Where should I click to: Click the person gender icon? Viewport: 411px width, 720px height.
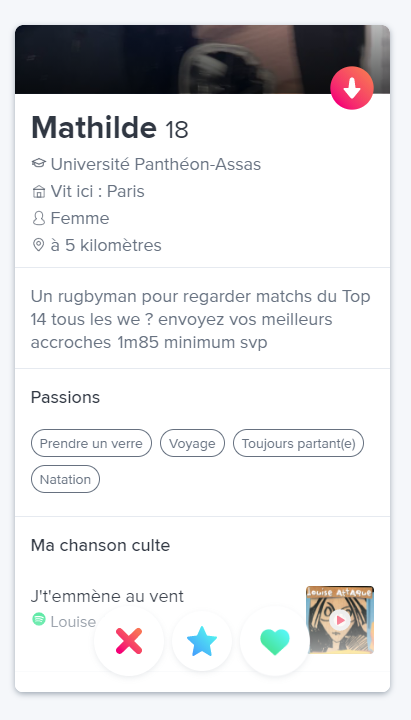coord(39,218)
